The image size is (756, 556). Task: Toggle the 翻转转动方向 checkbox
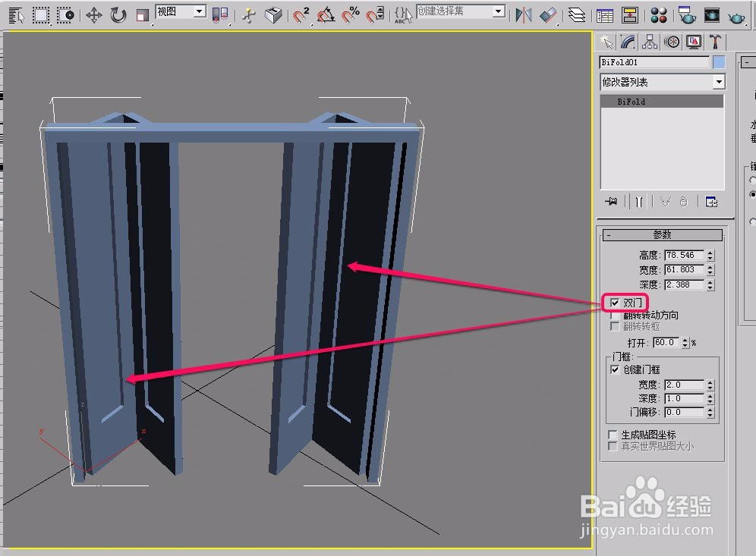point(615,316)
